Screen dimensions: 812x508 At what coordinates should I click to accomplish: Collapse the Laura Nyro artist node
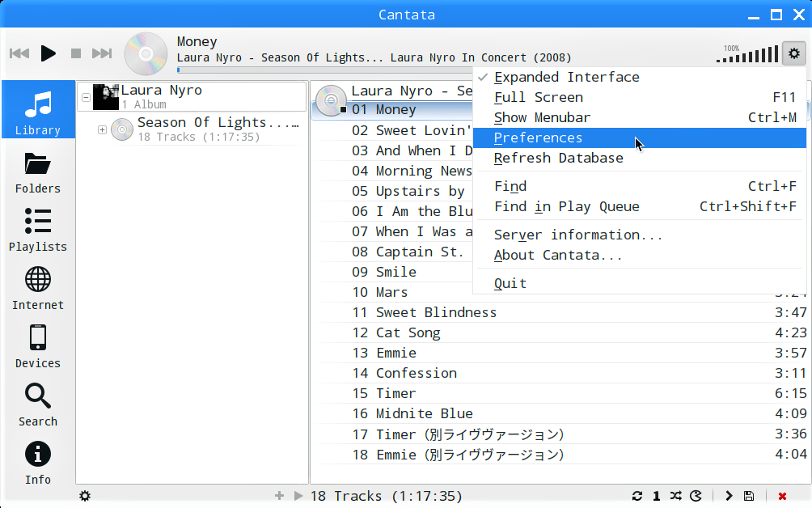(86, 97)
